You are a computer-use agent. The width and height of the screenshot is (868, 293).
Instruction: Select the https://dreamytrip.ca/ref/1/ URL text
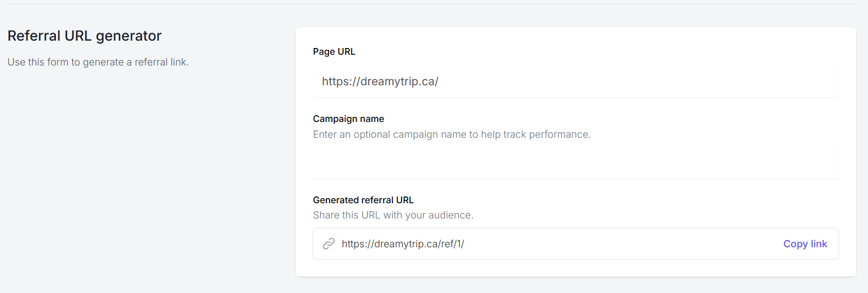(403, 244)
